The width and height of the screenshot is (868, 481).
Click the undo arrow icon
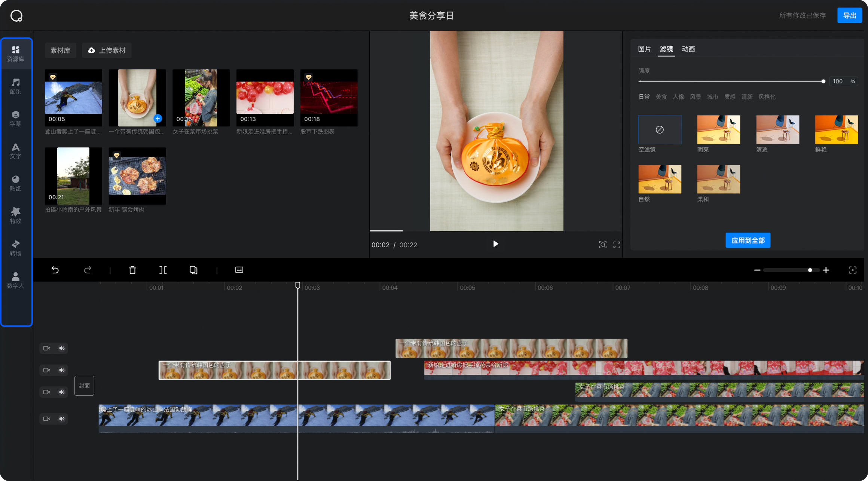point(55,270)
